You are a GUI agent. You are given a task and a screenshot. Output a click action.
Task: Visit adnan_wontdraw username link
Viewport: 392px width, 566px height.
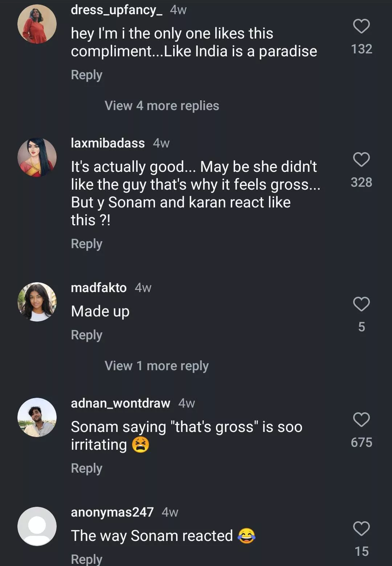click(x=121, y=403)
